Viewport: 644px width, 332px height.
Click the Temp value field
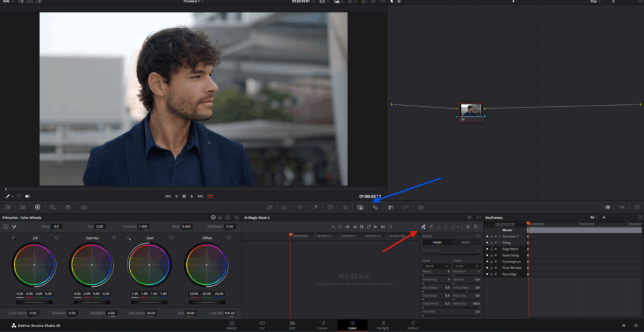point(57,226)
